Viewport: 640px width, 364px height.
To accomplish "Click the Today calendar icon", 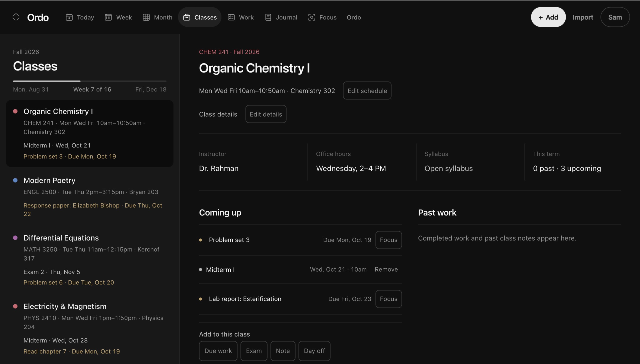I will pos(69,17).
